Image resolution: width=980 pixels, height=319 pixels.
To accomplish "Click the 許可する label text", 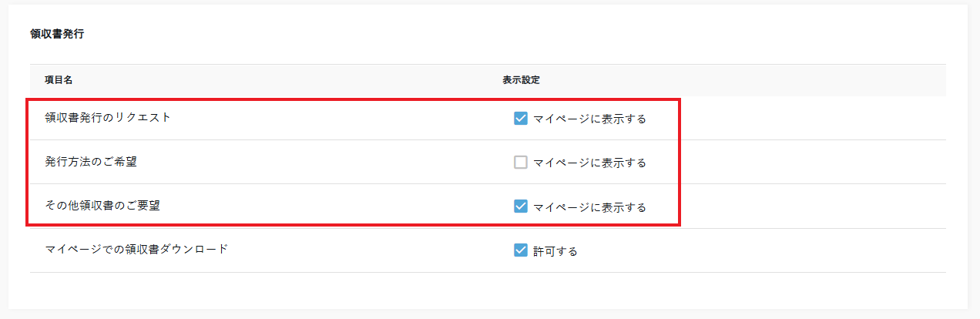I will pyautogui.click(x=555, y=251).
